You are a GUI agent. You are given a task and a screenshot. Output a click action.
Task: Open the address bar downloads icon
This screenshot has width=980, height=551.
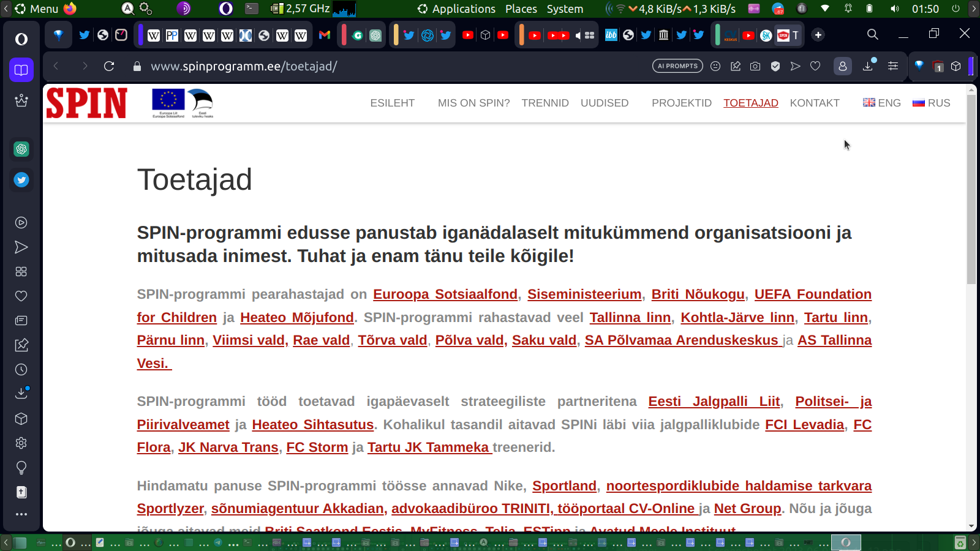869,66
